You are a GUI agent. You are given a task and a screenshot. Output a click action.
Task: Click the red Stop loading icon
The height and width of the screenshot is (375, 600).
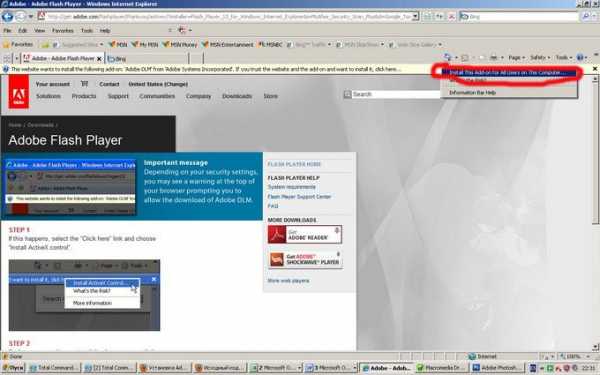[x=452, y=16]
